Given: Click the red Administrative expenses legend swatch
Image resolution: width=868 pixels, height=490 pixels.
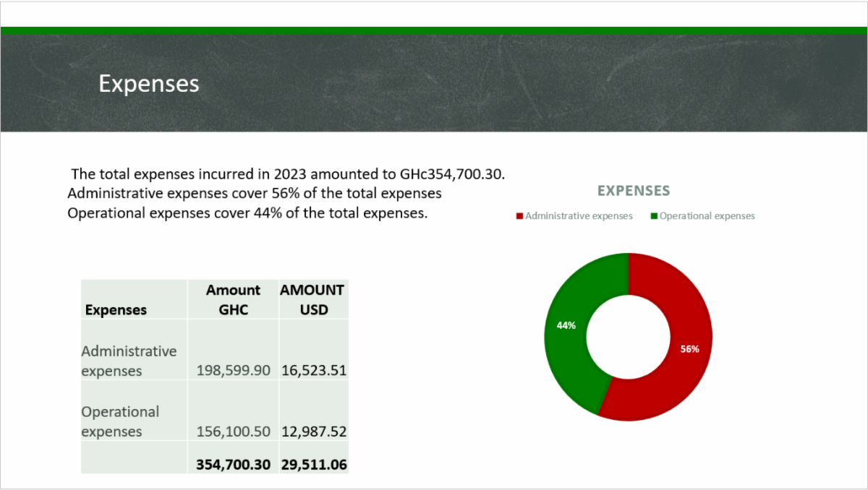Looking at the screenshot, I should coord(519,216).
